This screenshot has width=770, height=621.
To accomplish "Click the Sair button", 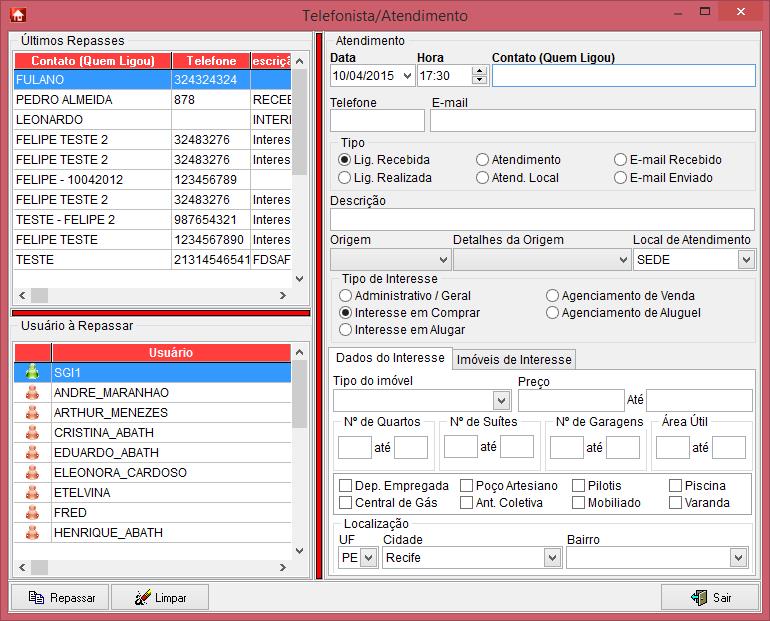I will [x=709, y=597].
